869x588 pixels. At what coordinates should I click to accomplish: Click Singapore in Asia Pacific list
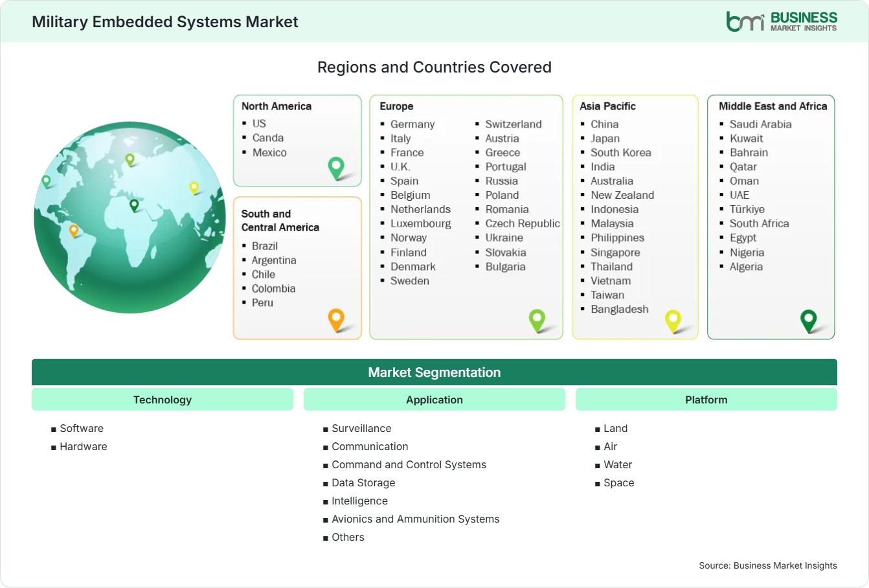click(x=615, y=253)
